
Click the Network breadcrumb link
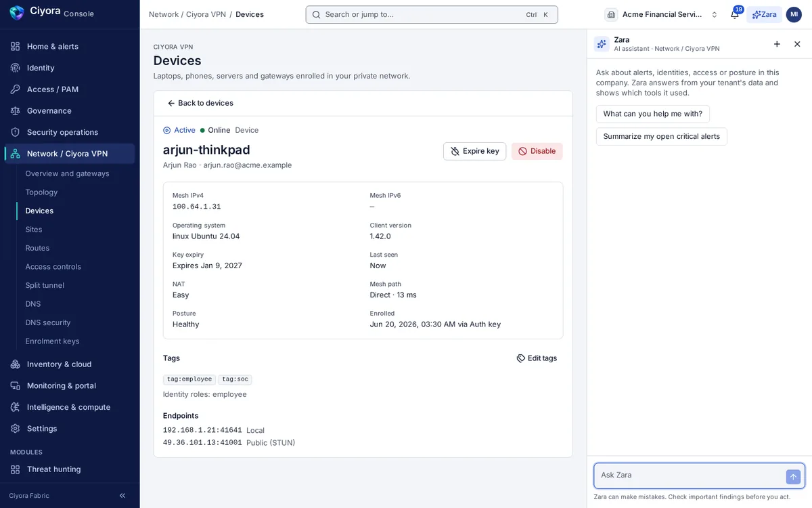[164, 14]
